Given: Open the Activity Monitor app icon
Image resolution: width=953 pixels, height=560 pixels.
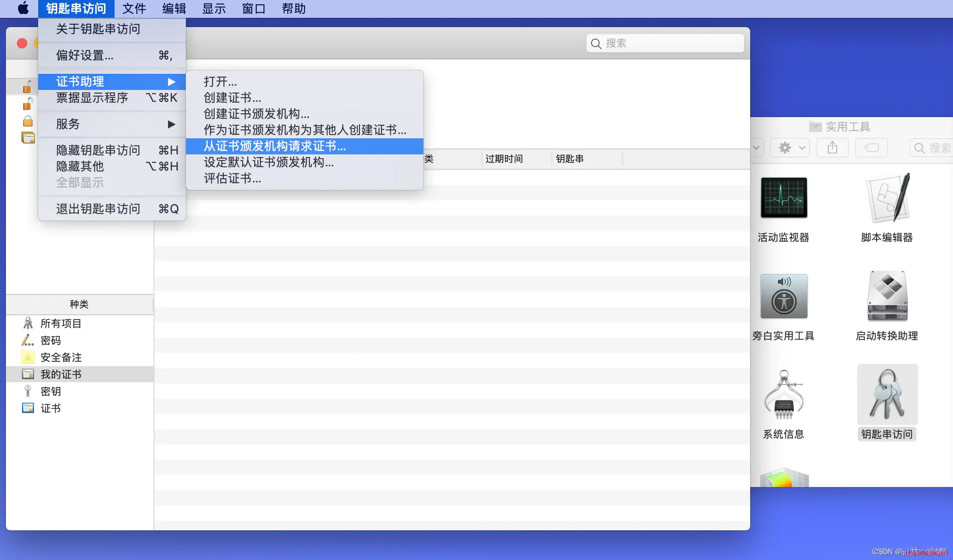Looking at the screenshot, I should [x=784, y=198].
